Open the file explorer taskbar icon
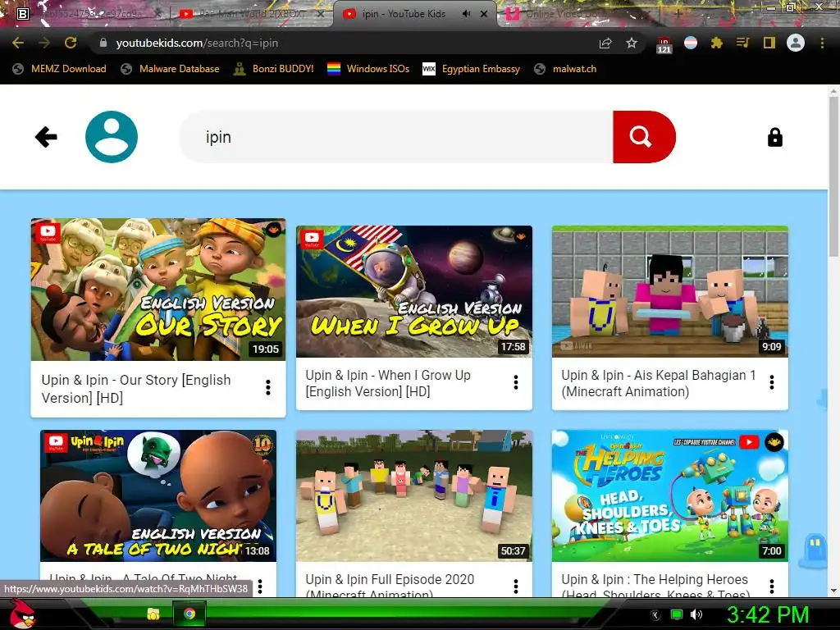 tap(153, 614)
